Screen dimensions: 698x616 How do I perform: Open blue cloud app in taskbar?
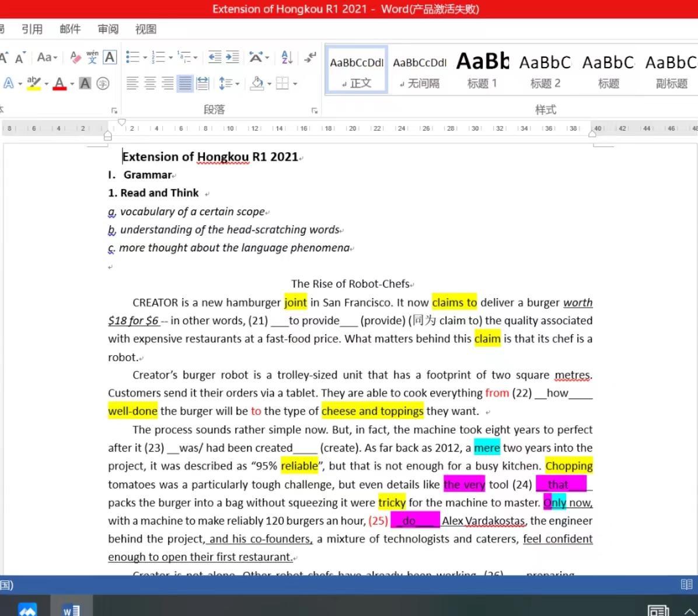27,609
